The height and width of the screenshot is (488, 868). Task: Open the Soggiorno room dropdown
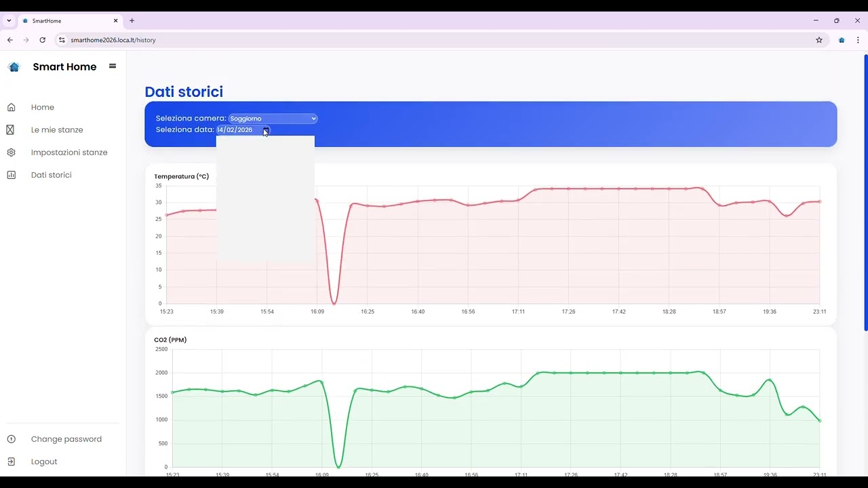[273, 119]
